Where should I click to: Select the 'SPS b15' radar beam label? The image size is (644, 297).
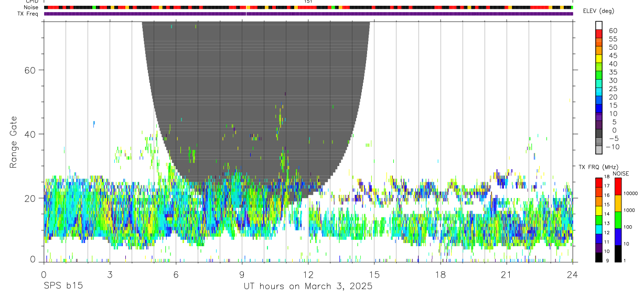pyautogui.click(x=63, y=287)
